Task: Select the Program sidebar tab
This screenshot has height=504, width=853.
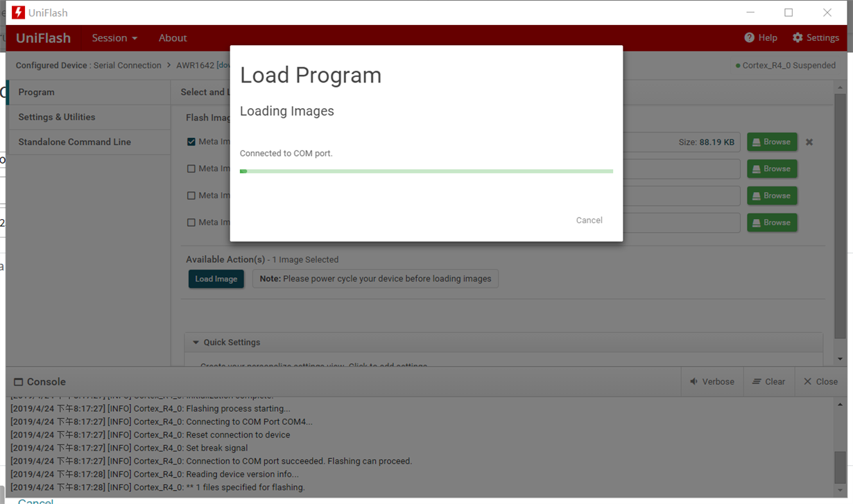Action: point(89,92)
